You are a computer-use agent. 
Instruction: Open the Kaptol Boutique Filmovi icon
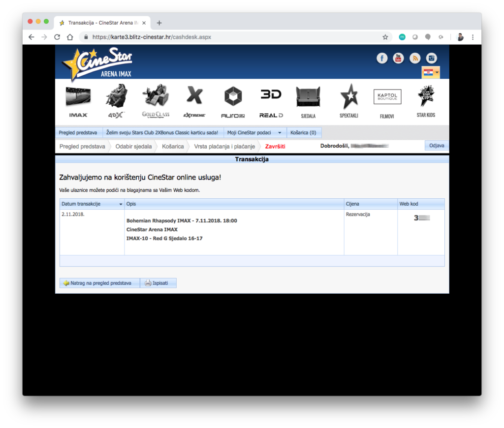[387, 103]
